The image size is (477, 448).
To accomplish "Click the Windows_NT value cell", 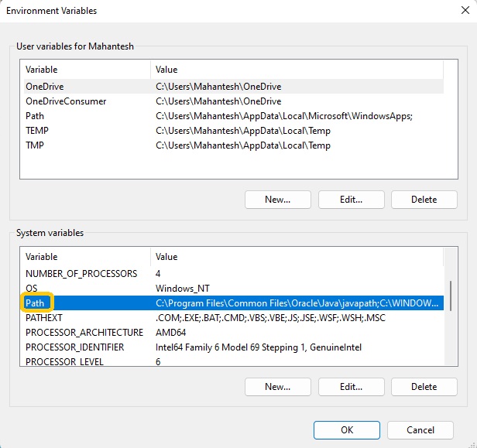I will point(183,288).
